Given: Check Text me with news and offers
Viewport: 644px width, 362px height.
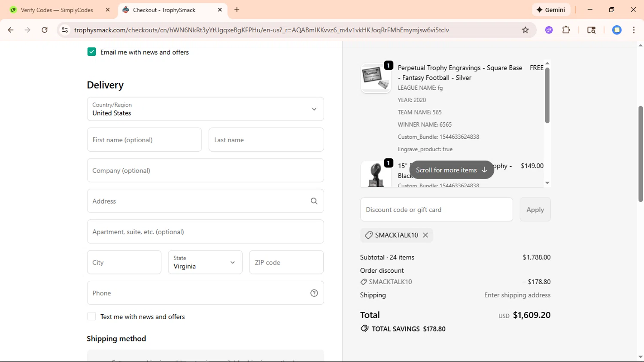Looking at the screenshot, I should click(x=91, y=316).
